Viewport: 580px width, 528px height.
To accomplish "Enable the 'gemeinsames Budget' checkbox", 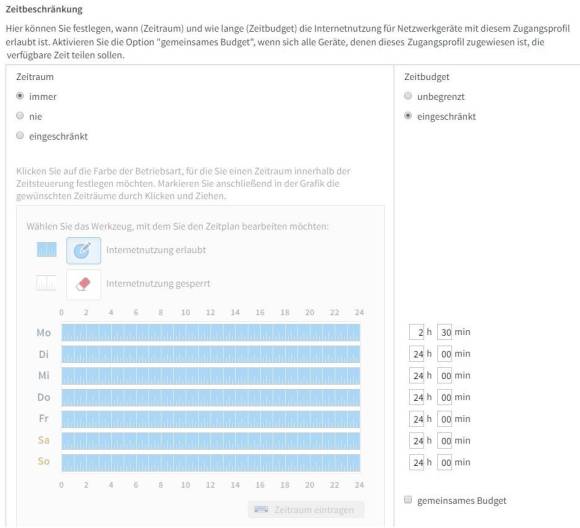I will (408, 500).
